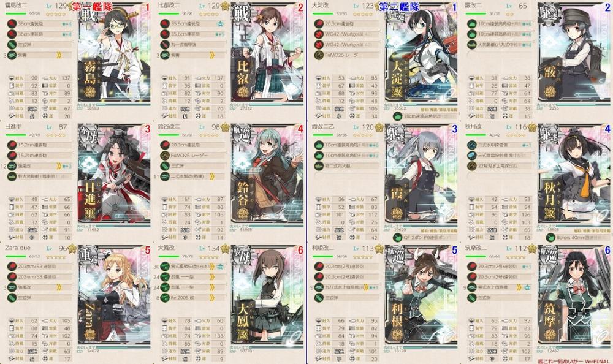Select FuMO25 レーダー radar icon on Suzuya's equipment
The width and height of the screenshot is (613, 364).
165,156
